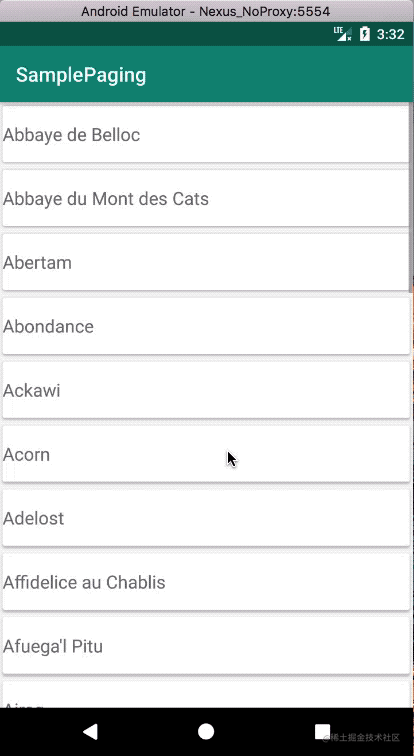Open the Abbaye du Mont des Cats item
This screenshot has width=414, height=756.
pos(206,199)
